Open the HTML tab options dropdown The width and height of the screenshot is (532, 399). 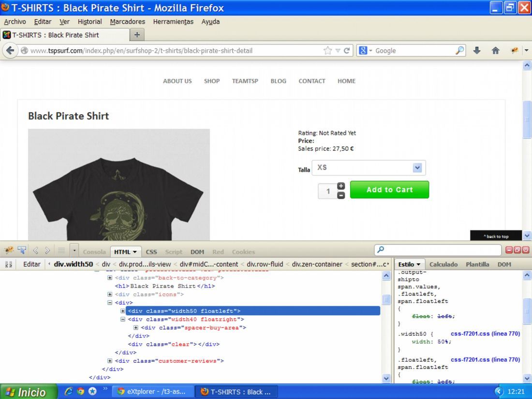pos(135,252)
